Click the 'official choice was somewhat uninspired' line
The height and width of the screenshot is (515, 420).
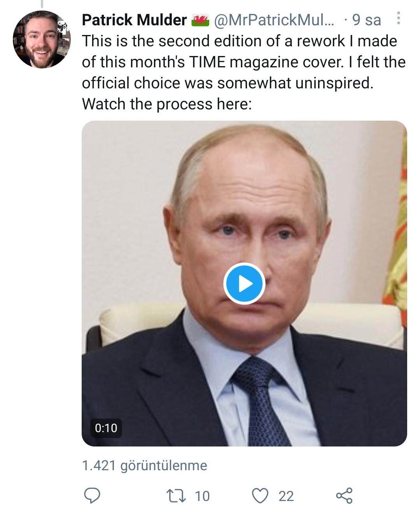[x=227, y=83]
